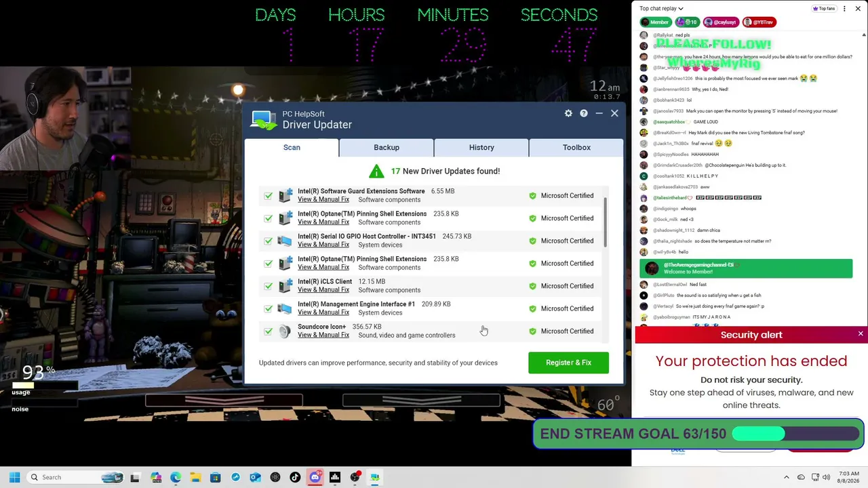Open Microsoft Edge from the taskbar
This screenshot has height=488, width=868.
176,477
